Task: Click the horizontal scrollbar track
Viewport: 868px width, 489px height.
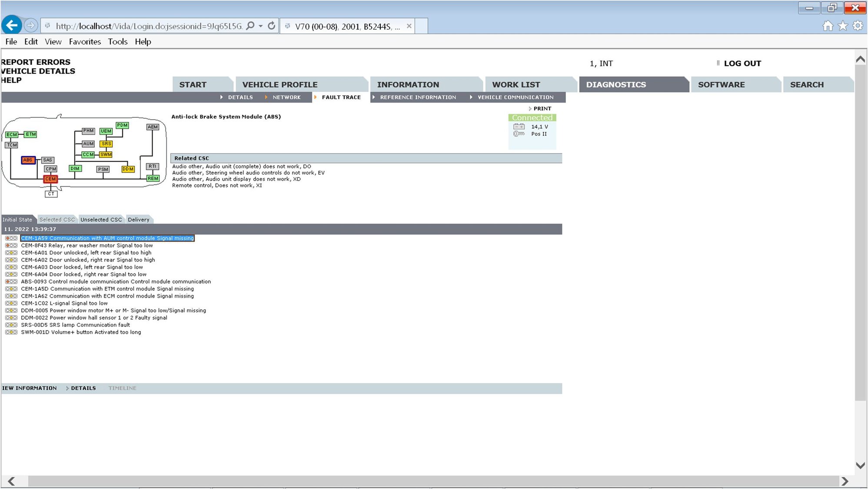Action: click(435, 481)
